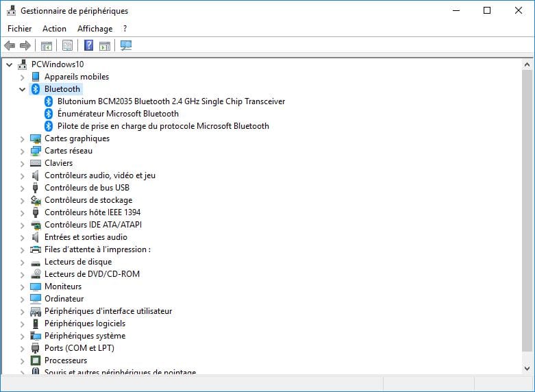Screen dimensions: 535x392
Task: Expand the Lecteurs de disque chevron
Action: [x=23, y=262]
